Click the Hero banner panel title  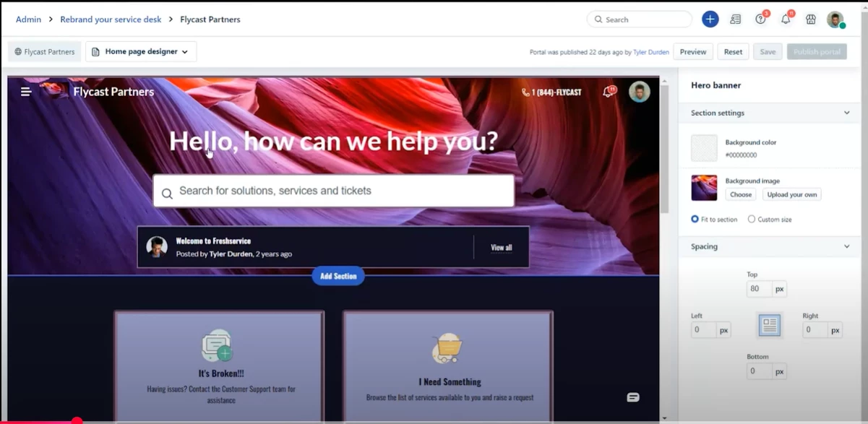[x=716, y=85]
